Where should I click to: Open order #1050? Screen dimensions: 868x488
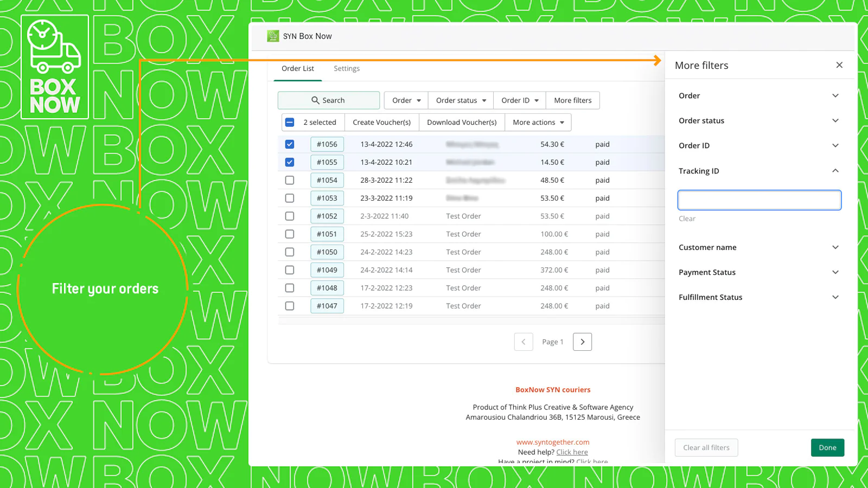point(327,252)
